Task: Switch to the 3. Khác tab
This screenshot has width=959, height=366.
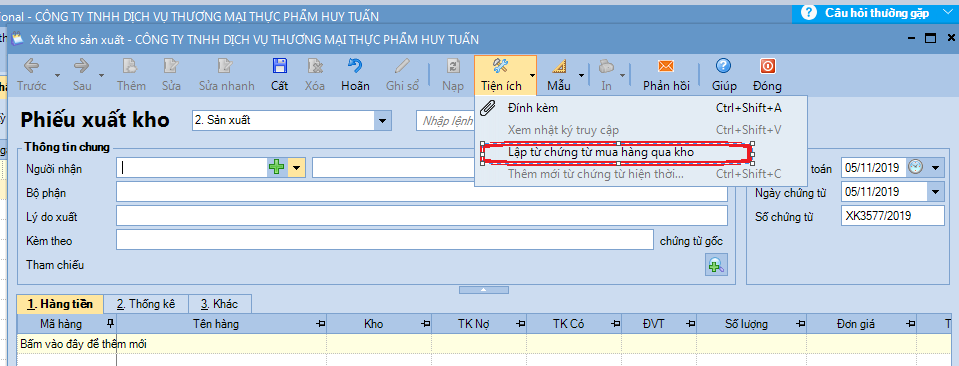Action: click(220, 304)
